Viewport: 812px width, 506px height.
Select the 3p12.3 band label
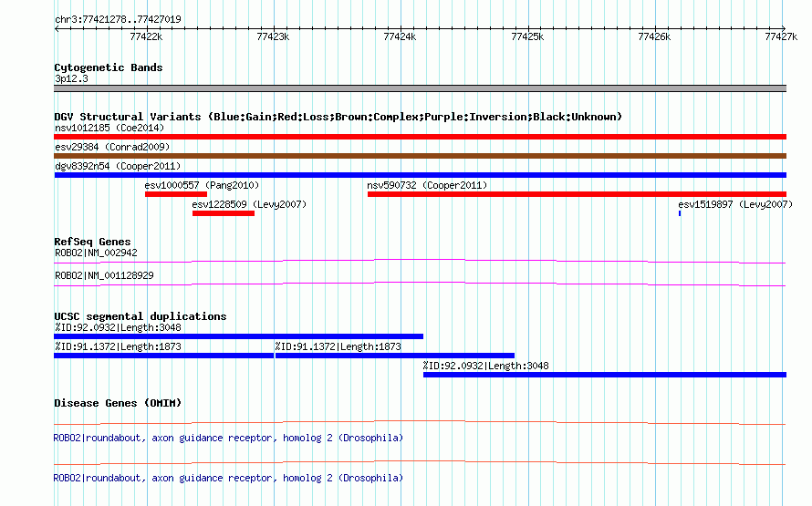(71, 78)
